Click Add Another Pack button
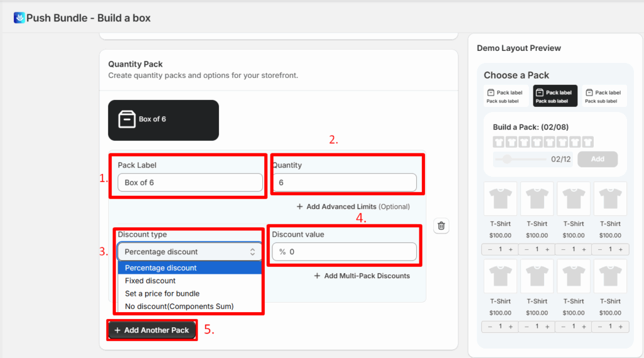This screenshot has height=358, width=644. 152,330
